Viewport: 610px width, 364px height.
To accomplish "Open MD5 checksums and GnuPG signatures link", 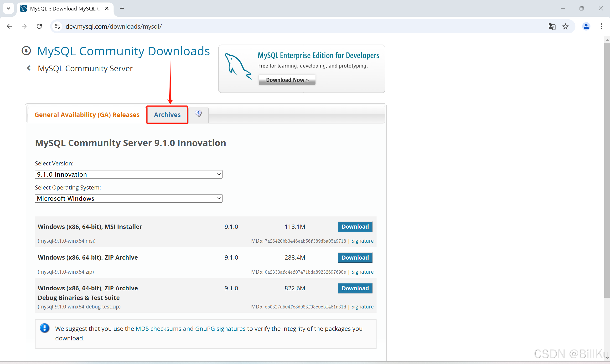I will click(190, 329).
